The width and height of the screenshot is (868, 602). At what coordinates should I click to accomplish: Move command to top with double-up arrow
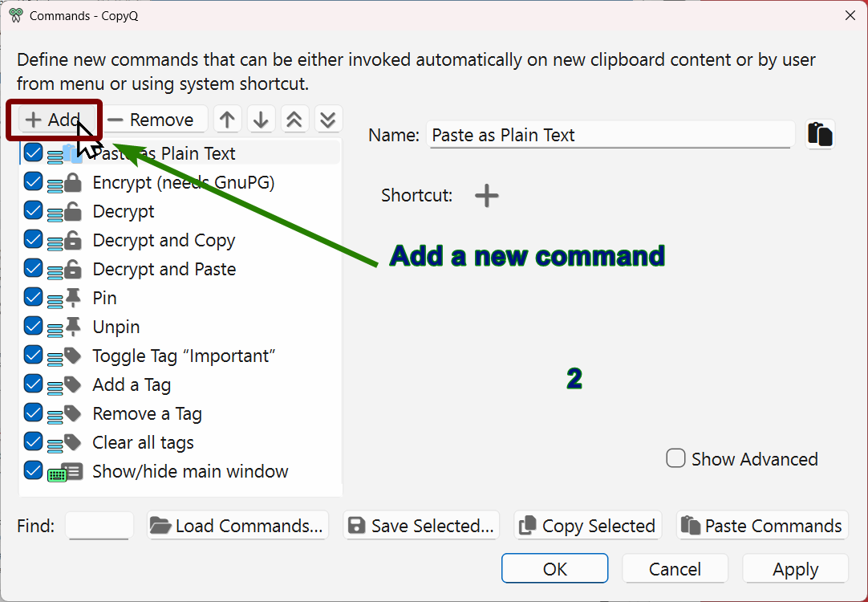coord(294,120)
